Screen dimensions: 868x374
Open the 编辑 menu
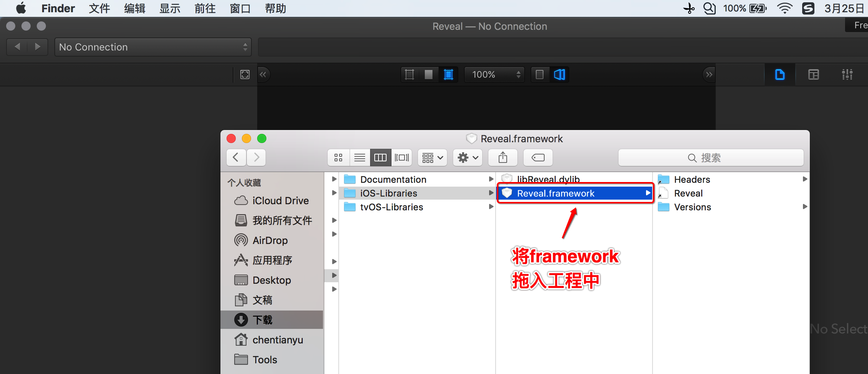click(x=134, y=8)
